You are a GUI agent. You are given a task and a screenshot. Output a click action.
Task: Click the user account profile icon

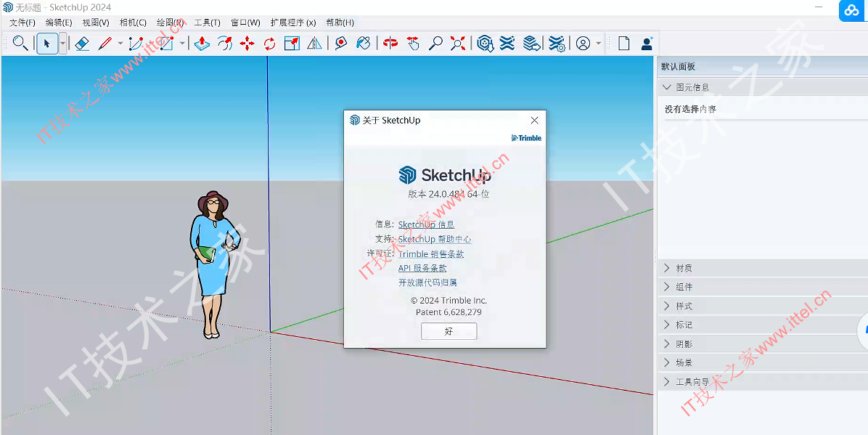583,44
